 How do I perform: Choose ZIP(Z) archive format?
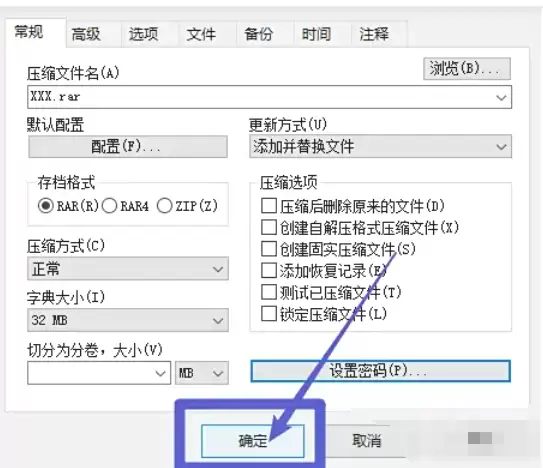tap(187, 206)
